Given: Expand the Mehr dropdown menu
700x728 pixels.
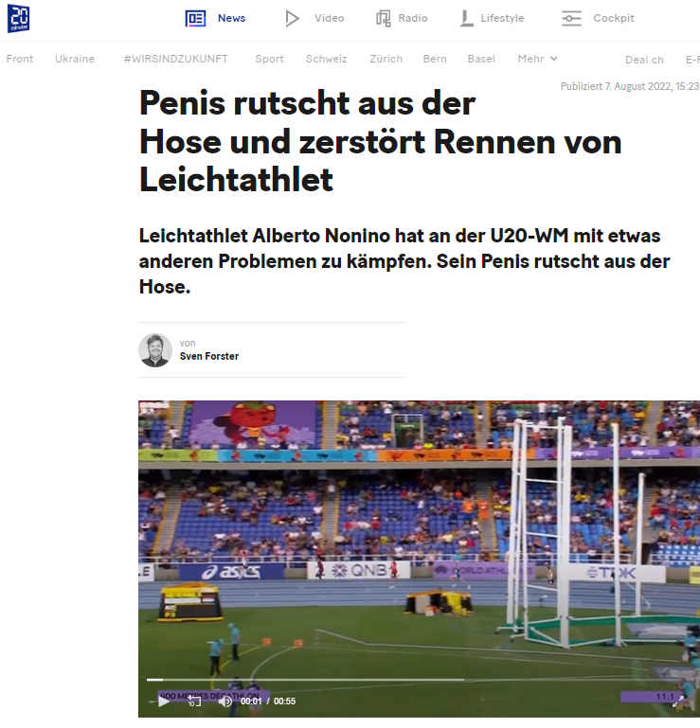Looking at the screenshot, I should click(537, 59).
